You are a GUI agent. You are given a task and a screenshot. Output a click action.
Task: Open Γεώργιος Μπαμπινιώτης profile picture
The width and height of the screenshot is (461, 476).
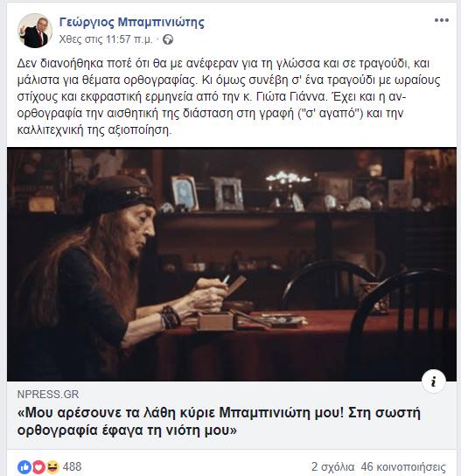[x=35, y=31]
